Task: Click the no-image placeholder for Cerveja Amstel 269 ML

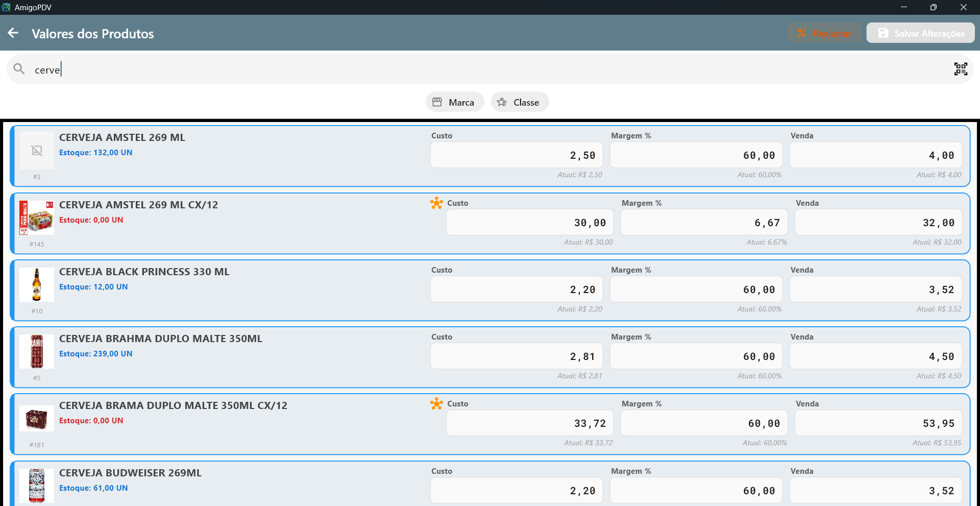Action: pos(37,150)
